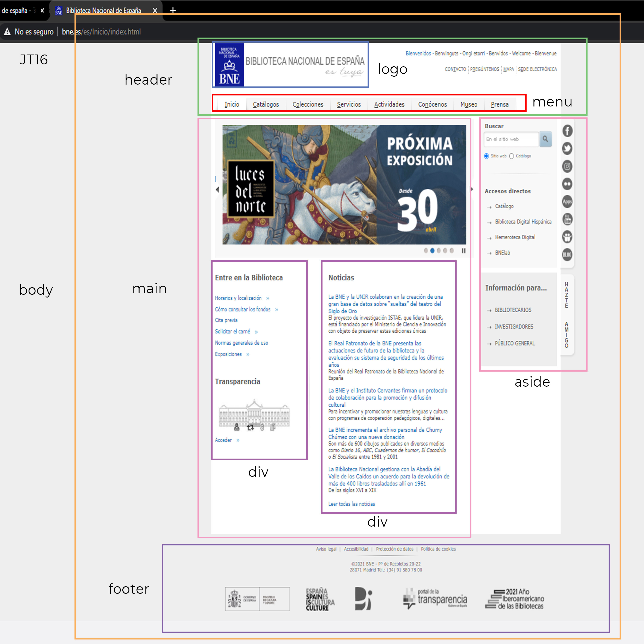Open the Flickr two-dots icon
Viewport: 644px width, 644px height.
[567, 184]
